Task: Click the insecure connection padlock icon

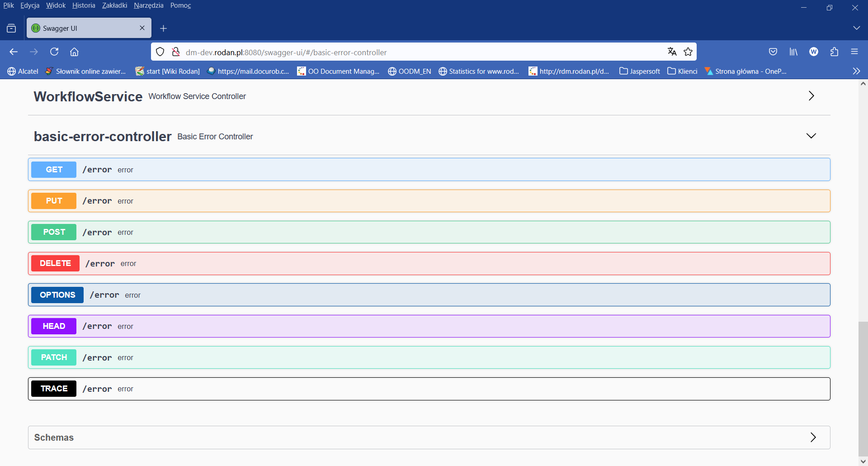Action: pos(176,52)
